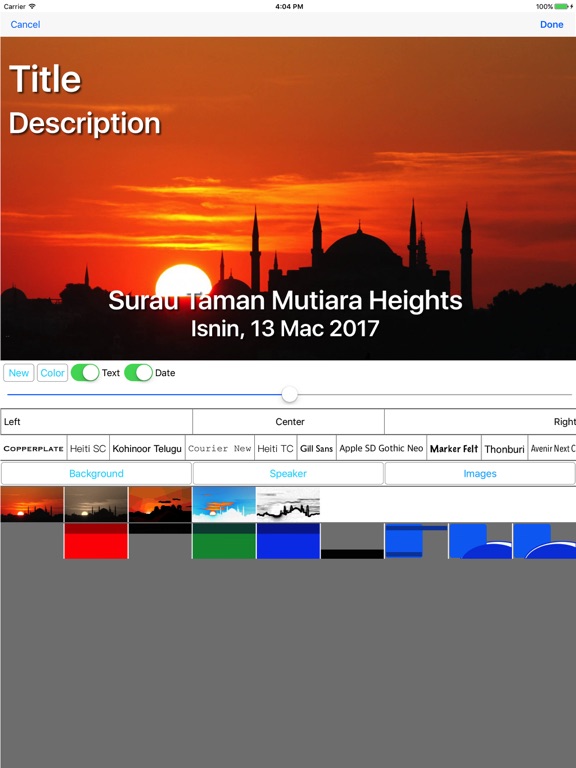Choose the Heiti TC font
576x768 pixels.
[x=275, y=448]
